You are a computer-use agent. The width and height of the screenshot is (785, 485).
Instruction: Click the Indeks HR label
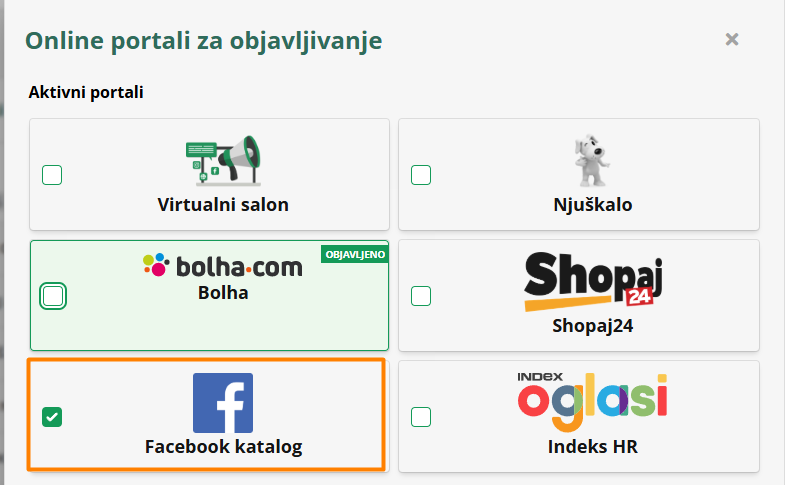pos(593,446)
